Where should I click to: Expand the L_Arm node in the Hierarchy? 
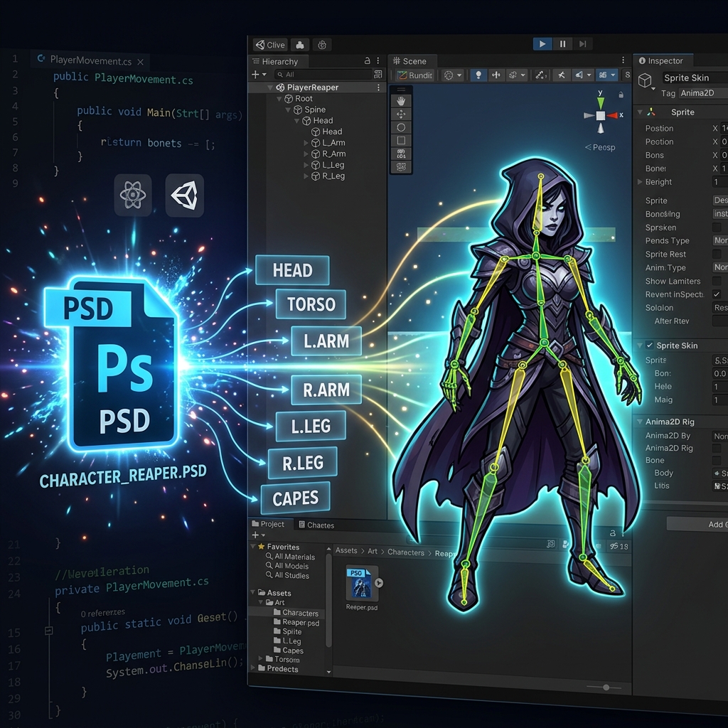click(x=306, y=142)
